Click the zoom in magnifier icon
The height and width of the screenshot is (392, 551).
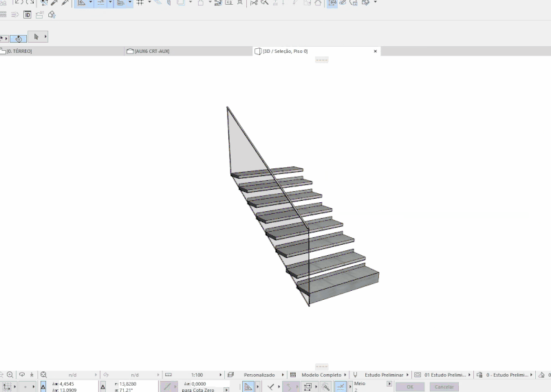click(x=10, y=375)
